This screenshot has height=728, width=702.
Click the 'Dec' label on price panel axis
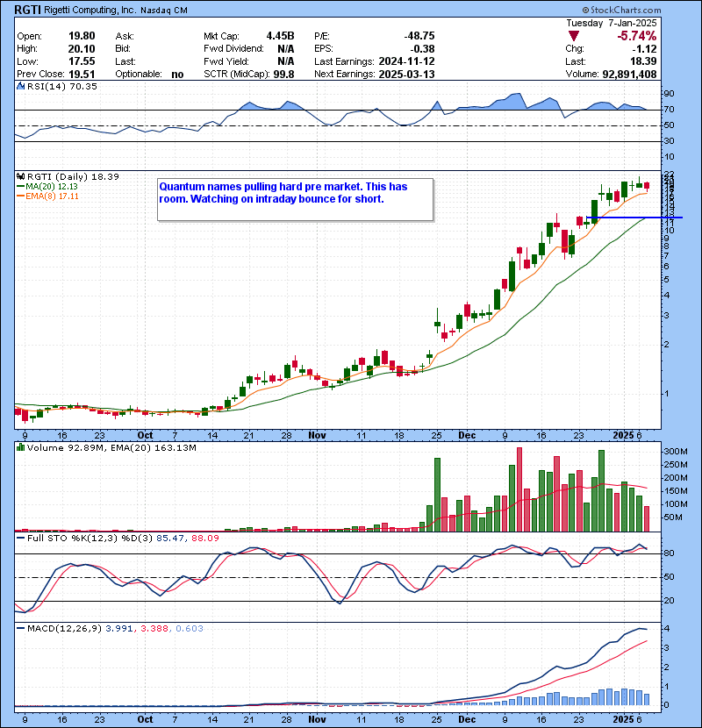(x=467, y=436)
